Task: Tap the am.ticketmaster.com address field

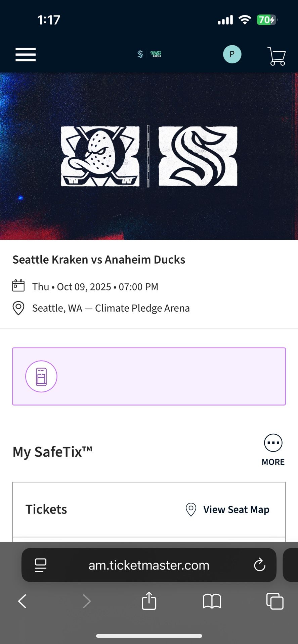Action: coord(149,565)
